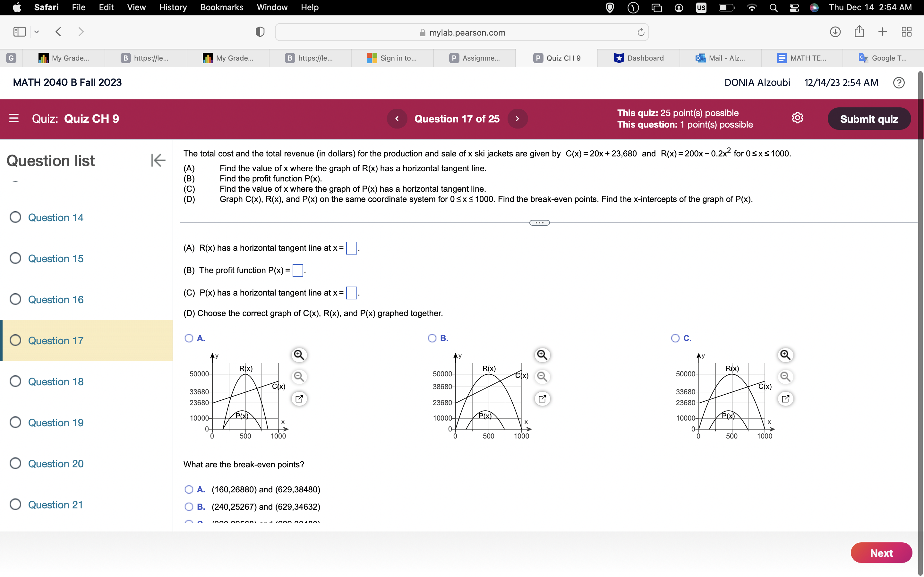The height and width of the screenshot is (577, 924).
Task: Open the help question mark icon
Action: (899, 82)
